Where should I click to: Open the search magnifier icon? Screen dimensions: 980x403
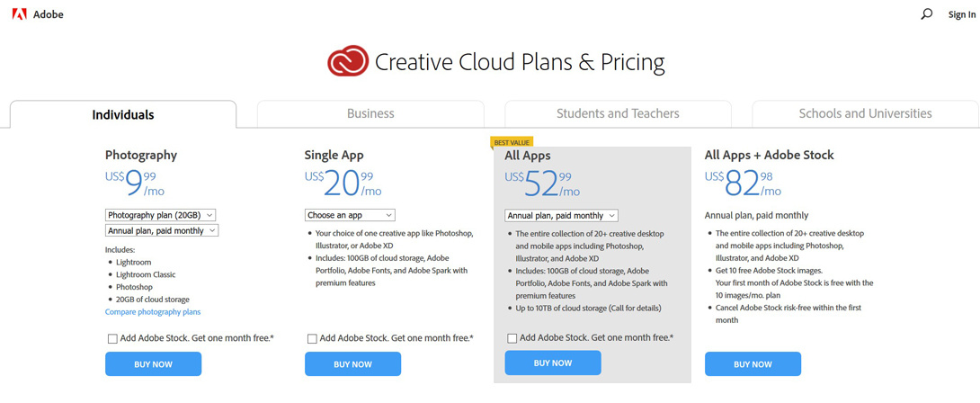(927, 14)
